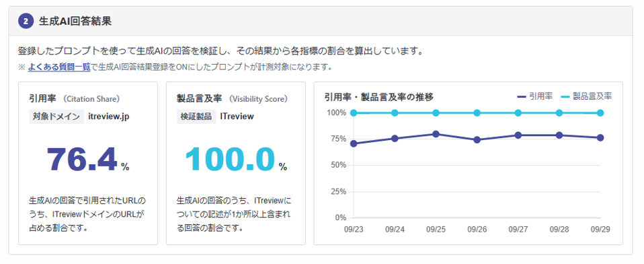Click the 製品言及率 data point for 09/28
644x264 pixels.
click(x=559, y=112)
